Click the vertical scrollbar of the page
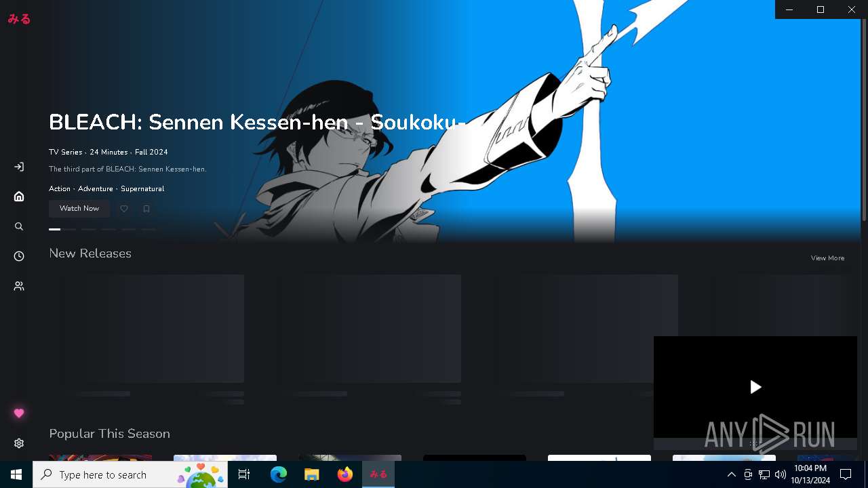 coord(864,121)
